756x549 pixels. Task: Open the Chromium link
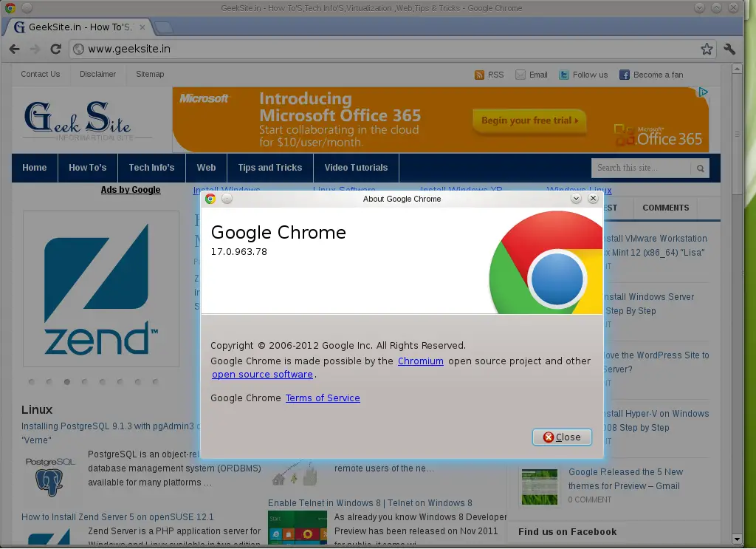[420, 361]
